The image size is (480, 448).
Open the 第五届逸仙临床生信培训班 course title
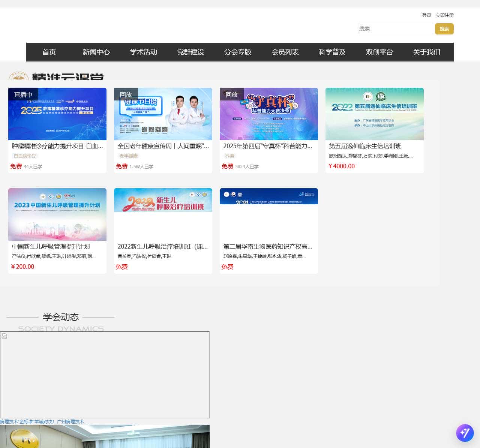click(x=365, y=146)
